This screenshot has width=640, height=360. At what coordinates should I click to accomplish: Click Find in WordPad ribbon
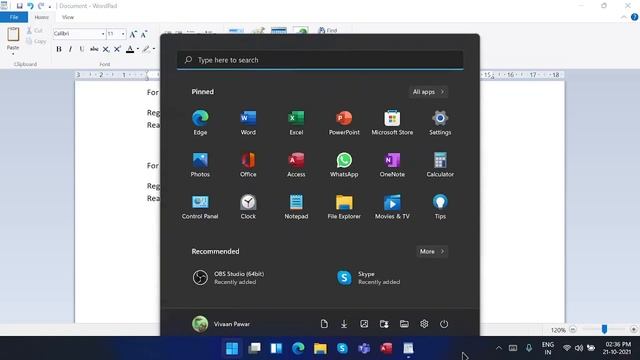328,30
